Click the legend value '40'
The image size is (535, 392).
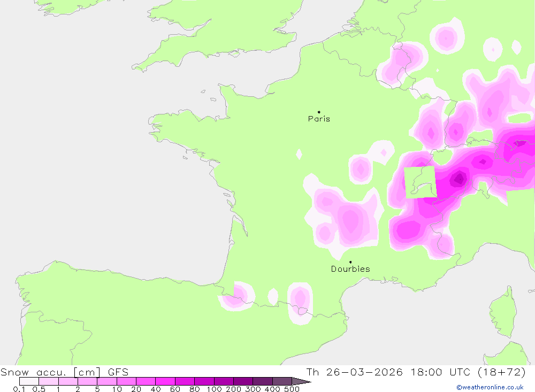(x=156, y=389)
